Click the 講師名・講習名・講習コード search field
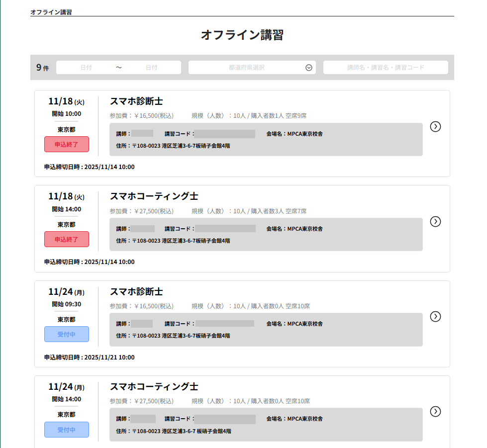This screenshot has height=448, width=487. [386, 67]
